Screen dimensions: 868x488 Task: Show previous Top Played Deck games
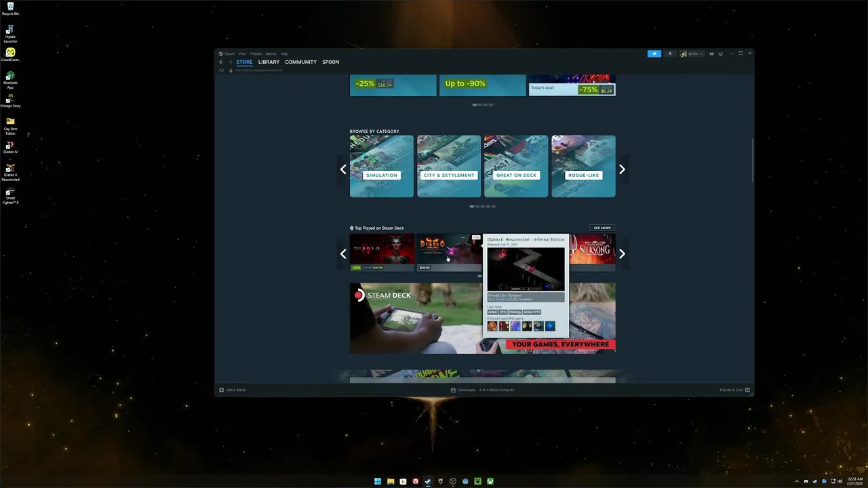[x=343, y=253]
